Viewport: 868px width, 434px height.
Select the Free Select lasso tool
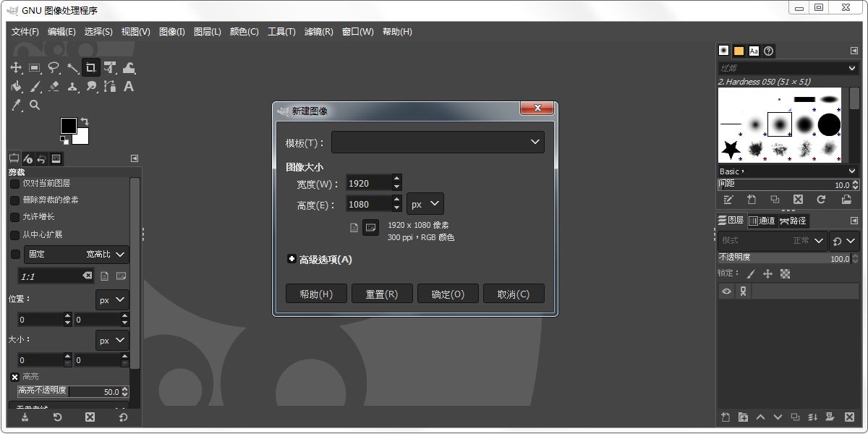54,67
